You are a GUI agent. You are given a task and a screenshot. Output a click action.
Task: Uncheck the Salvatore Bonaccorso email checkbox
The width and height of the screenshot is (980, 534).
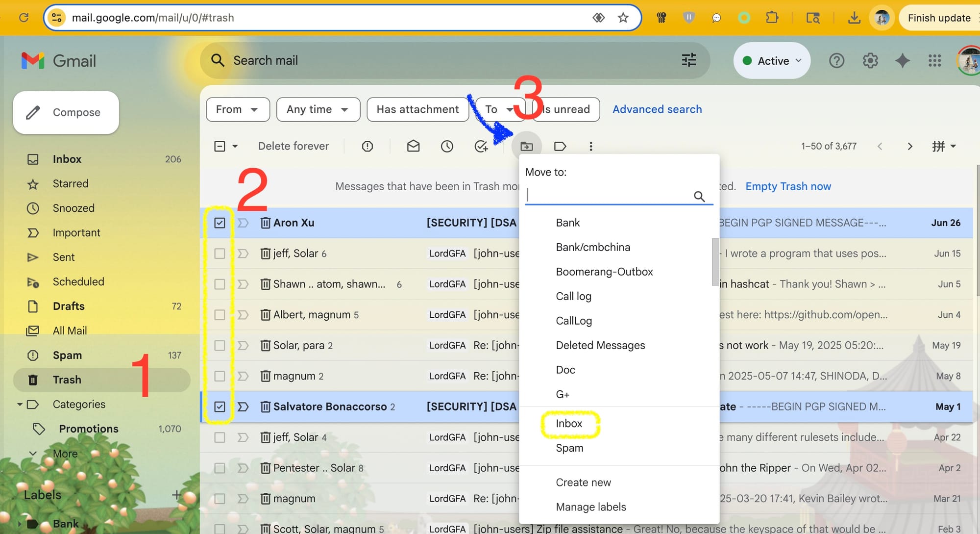pyautogui.click(x=220, y=407)
